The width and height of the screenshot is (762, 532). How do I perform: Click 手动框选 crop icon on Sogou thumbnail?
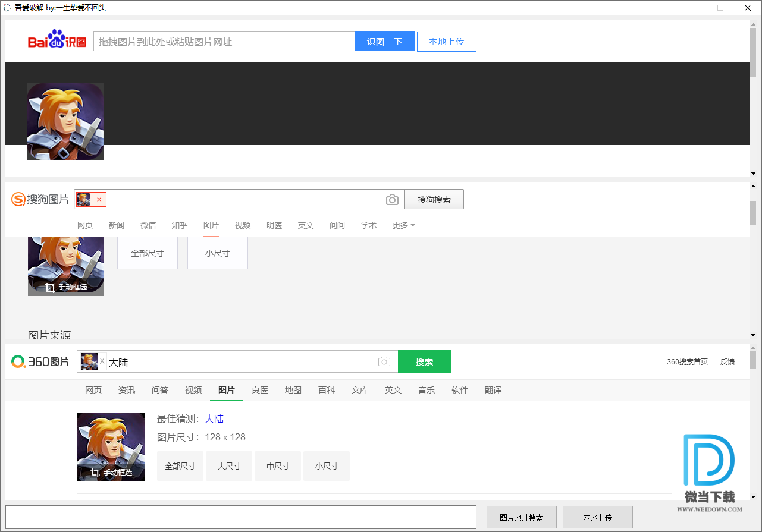pos(51,288)
